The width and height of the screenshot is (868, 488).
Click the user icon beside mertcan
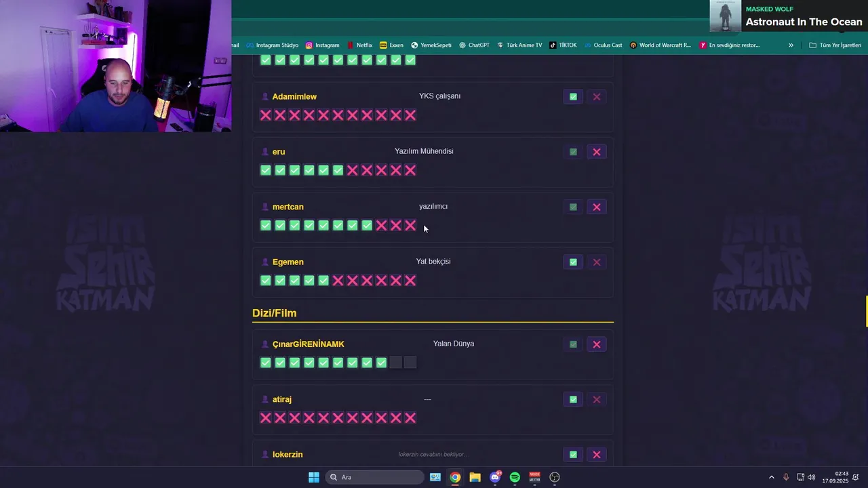pos(265,207)
